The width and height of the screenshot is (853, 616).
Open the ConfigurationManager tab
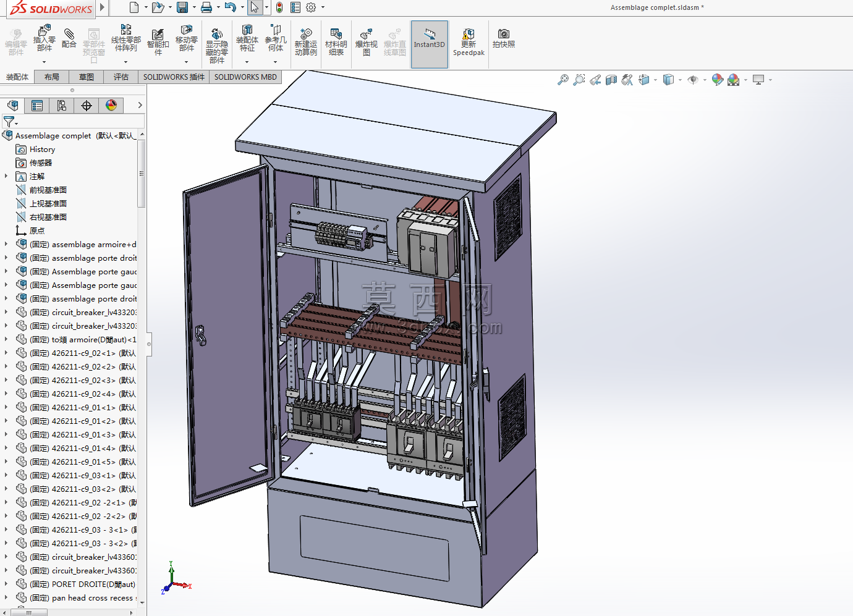[62, 106]
